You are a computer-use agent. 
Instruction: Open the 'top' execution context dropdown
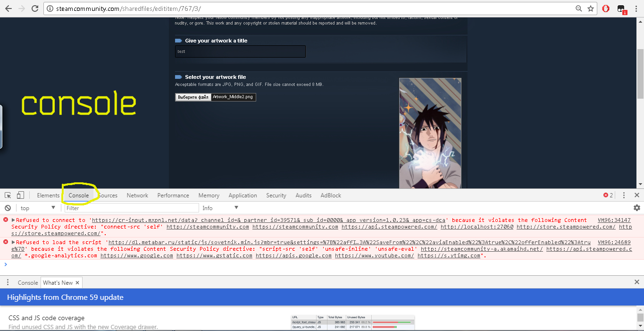38,208
